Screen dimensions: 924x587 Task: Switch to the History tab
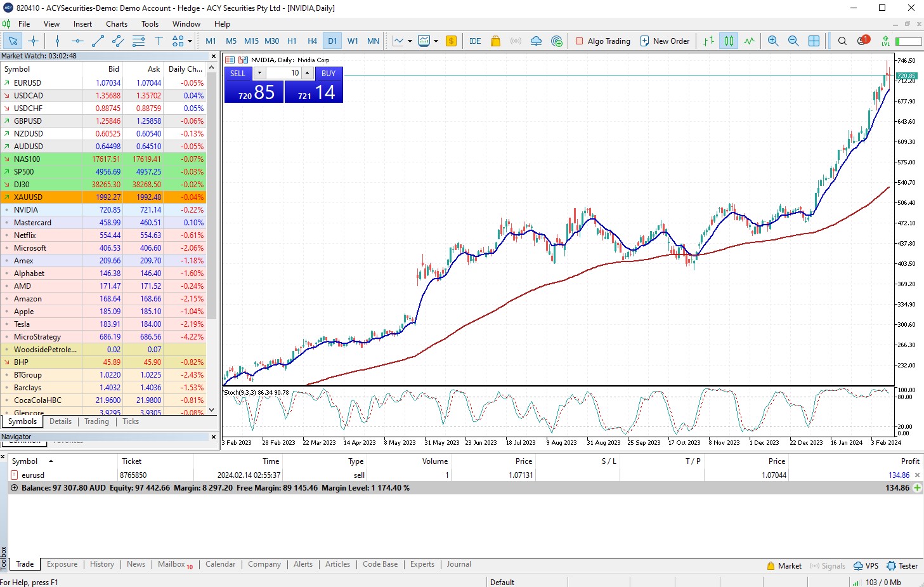[102, 564]
